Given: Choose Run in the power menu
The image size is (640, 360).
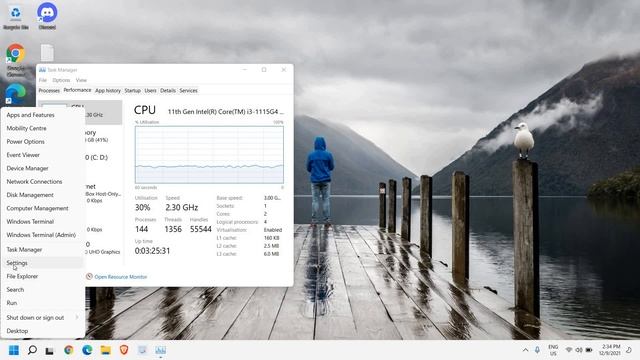Looking at the screenshot, I should pyautogui.click(x=42, y=303).
